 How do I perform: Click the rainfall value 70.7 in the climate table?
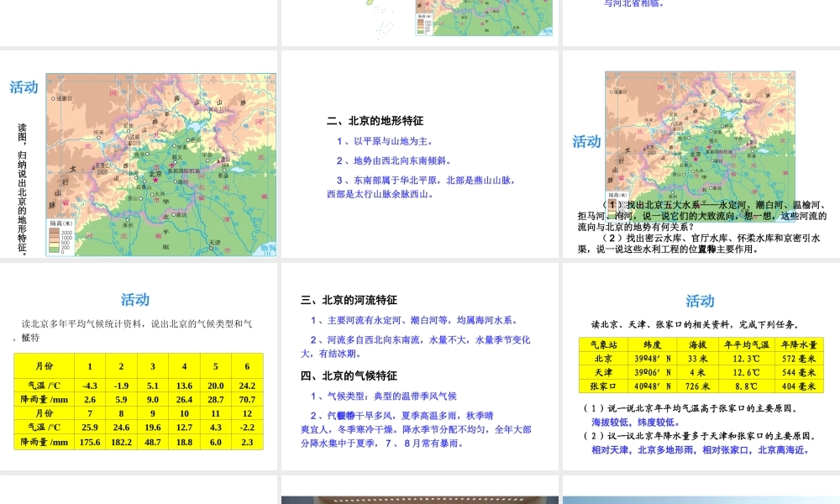pos(247,400)
